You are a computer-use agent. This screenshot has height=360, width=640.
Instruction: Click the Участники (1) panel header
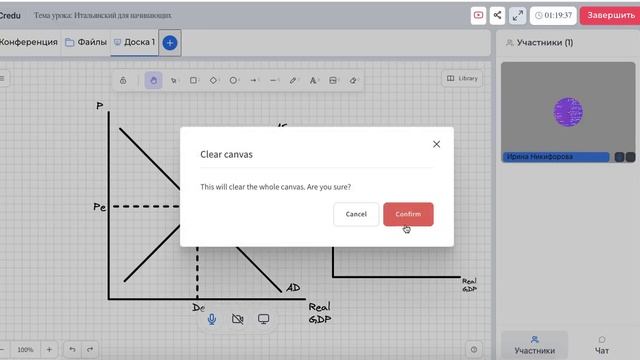540,42
